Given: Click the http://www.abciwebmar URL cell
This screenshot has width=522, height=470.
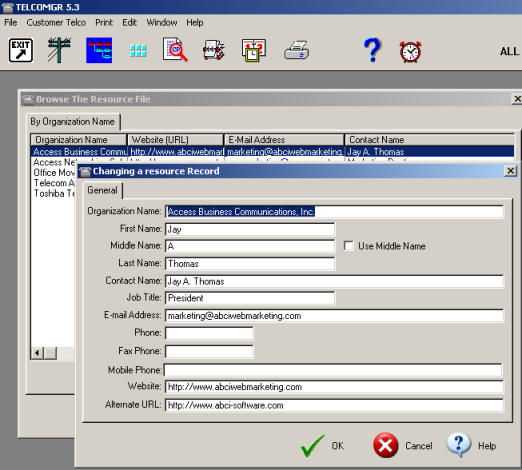Looking at the screenshot, I should coord(176,152).
